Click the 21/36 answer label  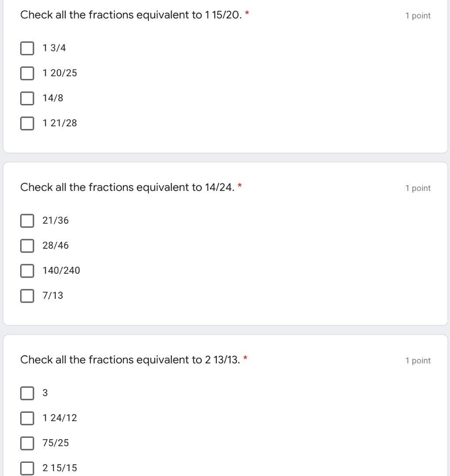(56, 221)
